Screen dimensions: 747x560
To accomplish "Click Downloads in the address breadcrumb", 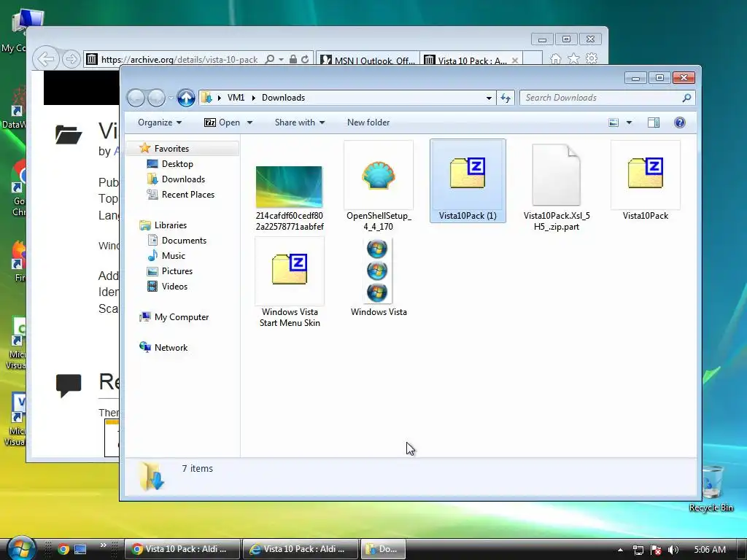I will pyautogui.click(x=284, y=98).
